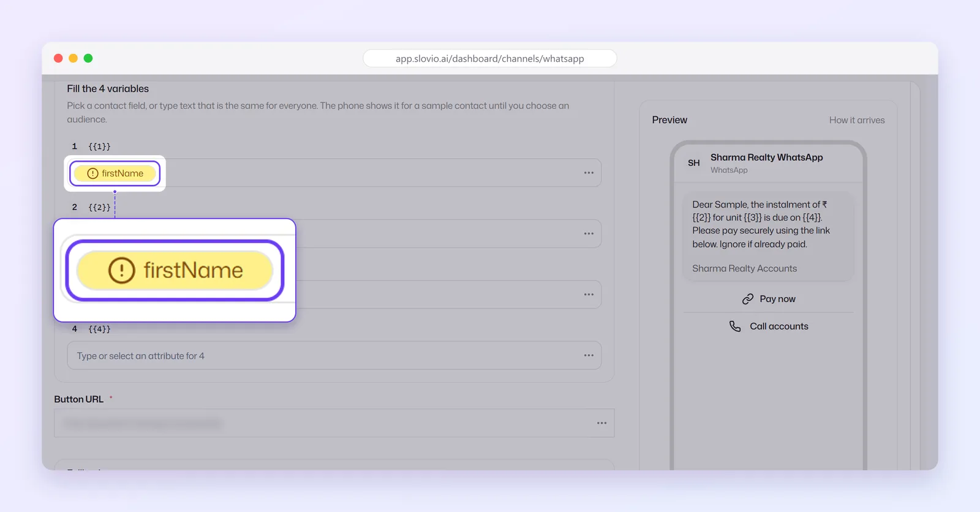Image resolution: width=980 pixels, height=512 pixels.
Task: Click the 'Sharma Realty Accounts' footer text
Action: (745, 268)
